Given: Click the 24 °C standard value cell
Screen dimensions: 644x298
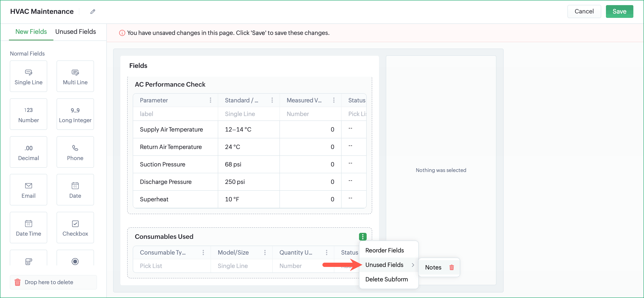Looking at the screenshot, I should click(249, 147).
